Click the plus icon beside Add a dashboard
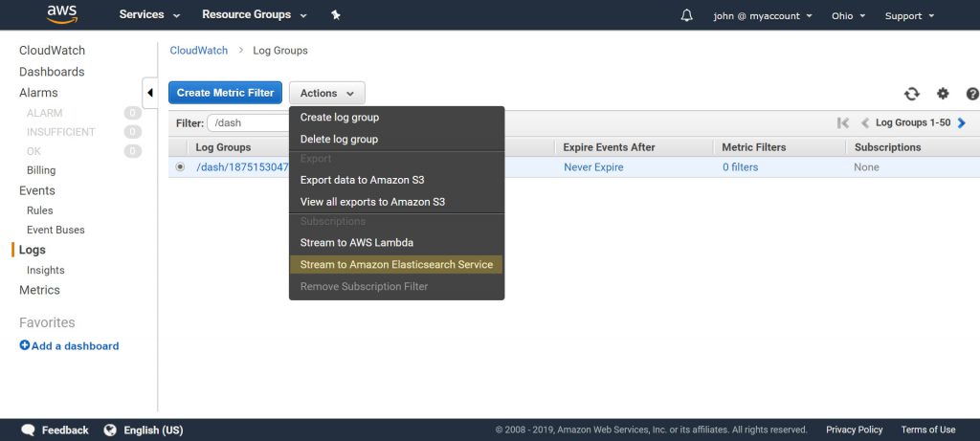Viewport: 980px width, 441px height. tap(24, 344)
